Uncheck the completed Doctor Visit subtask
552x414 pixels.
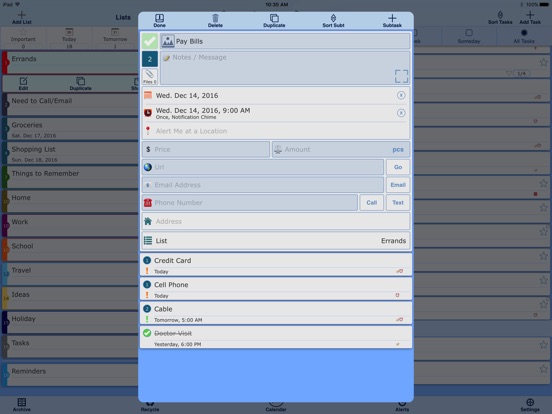point(147,333)
